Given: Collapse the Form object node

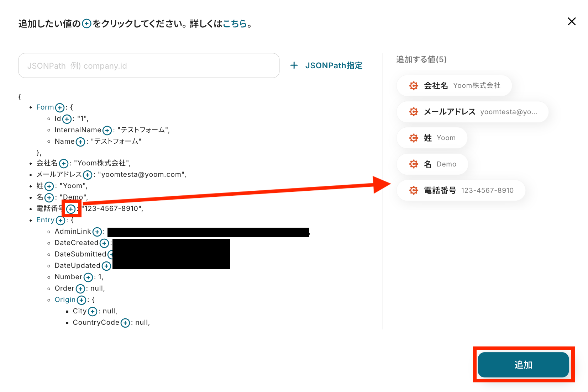Looking at the screenshot, I should pos(45,107).
